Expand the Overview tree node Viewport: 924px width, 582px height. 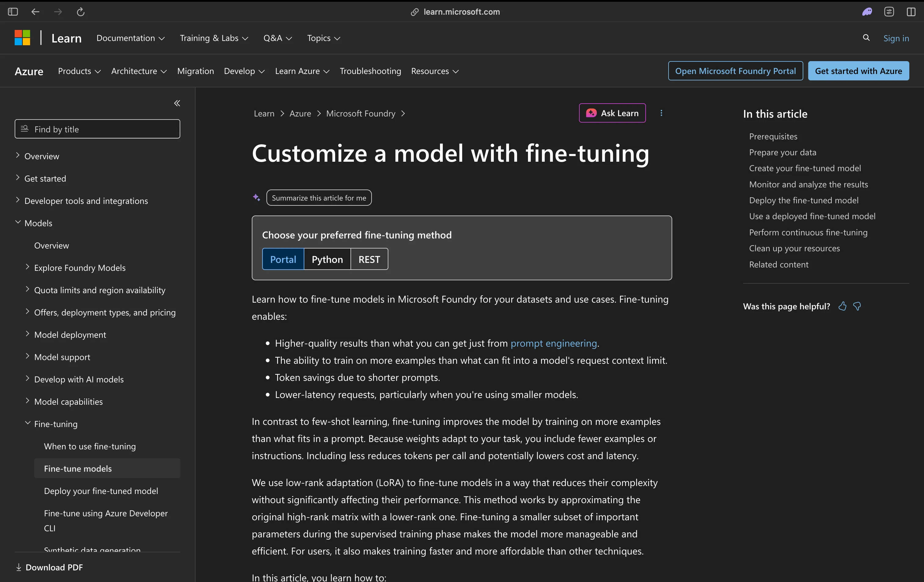18,156
